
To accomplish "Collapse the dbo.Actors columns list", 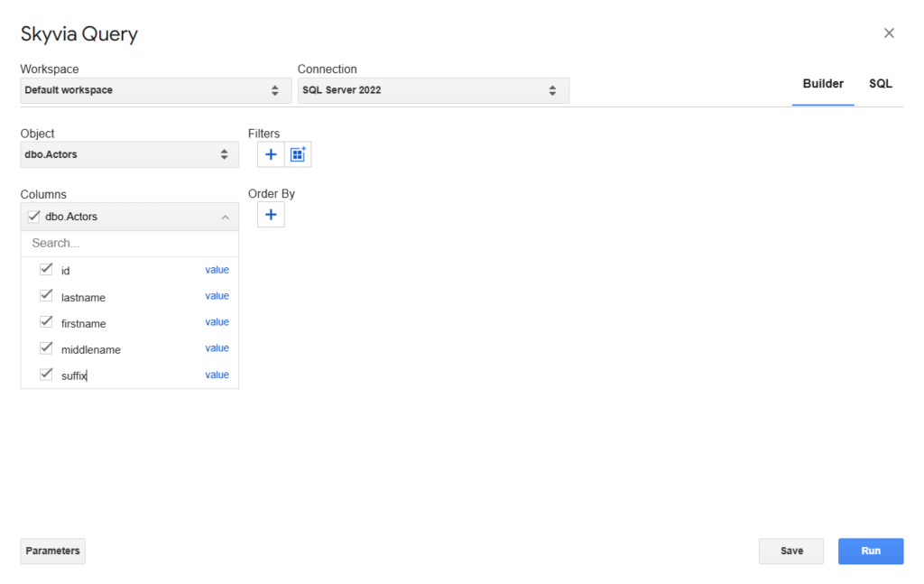I will coord(224,217).
